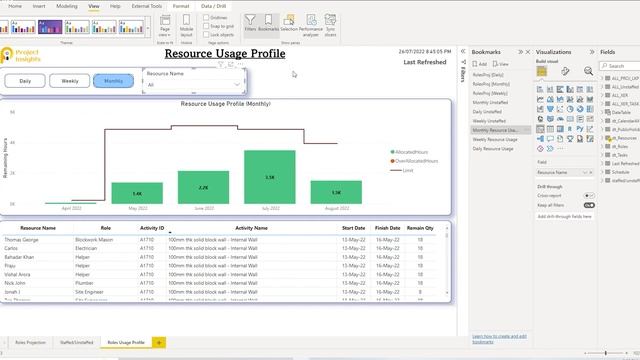Select the Decomposition tree visual
Viewport: 640px width, 360px height.
pyautogui.click(x=540, y=139)
